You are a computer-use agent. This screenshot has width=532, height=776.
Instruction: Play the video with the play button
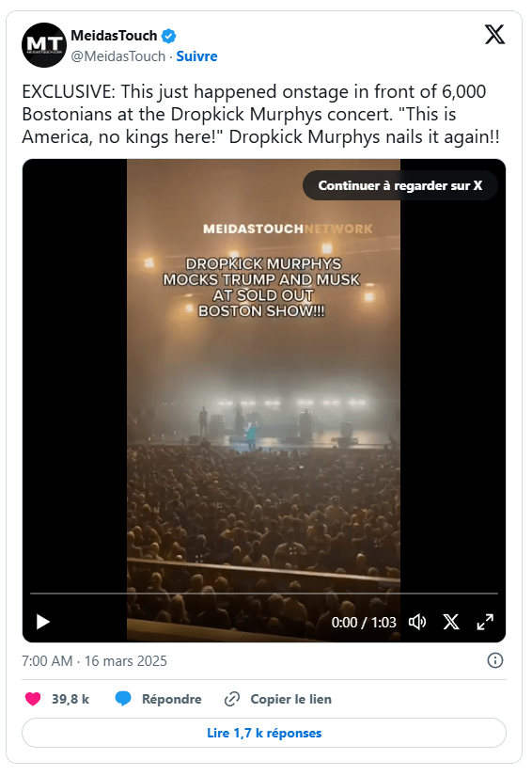click(x=43, y=622)
